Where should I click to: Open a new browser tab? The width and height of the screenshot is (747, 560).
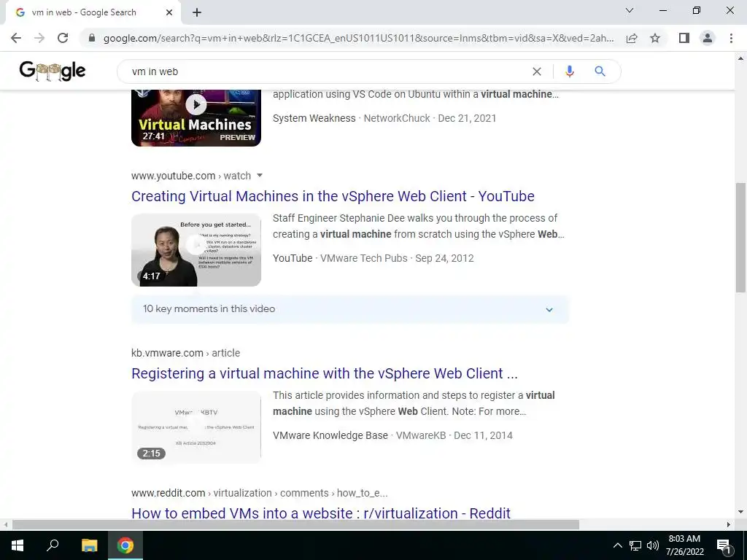click(197, 12)
